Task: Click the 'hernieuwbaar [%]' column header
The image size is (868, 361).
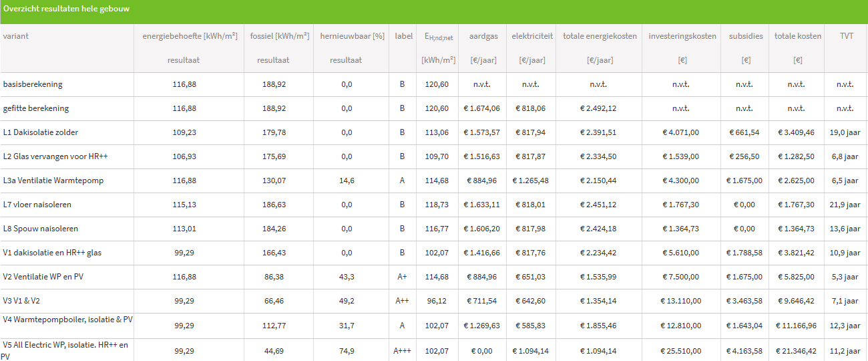Action: (352, 36)
